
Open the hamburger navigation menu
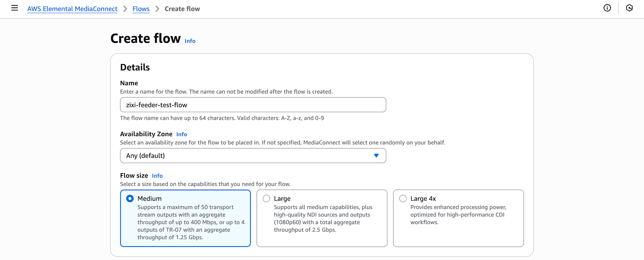coord(14,8)
